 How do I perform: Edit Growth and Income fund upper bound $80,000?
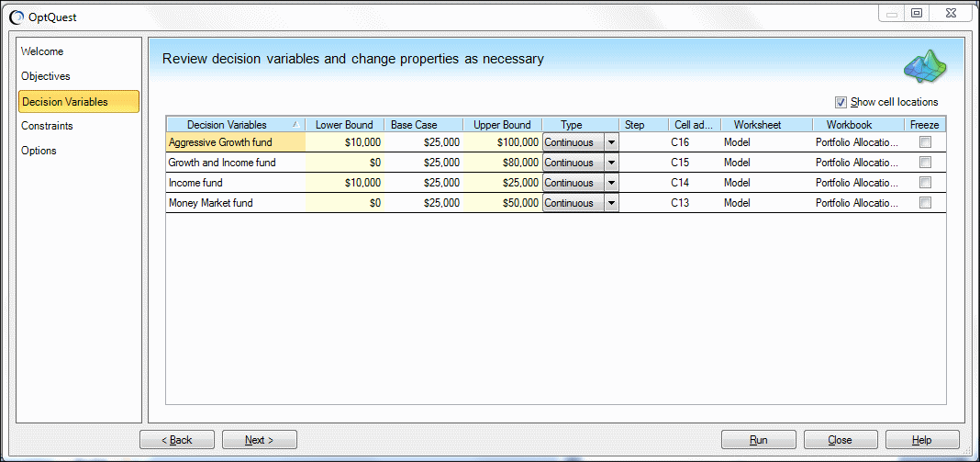[x=503, y=163]
